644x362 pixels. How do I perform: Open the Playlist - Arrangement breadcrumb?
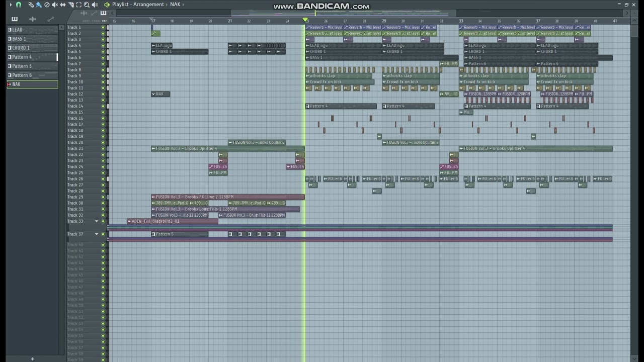click(138, 5)
